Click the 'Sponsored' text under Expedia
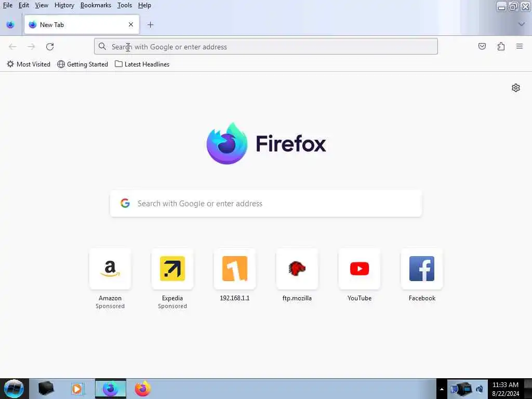 point(172,306)
